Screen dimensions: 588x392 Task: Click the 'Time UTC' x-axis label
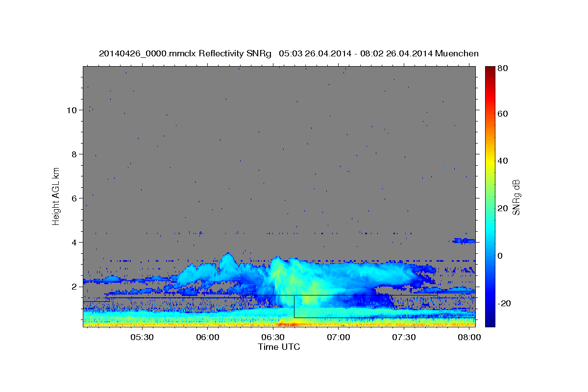click(x=279, y=347)
